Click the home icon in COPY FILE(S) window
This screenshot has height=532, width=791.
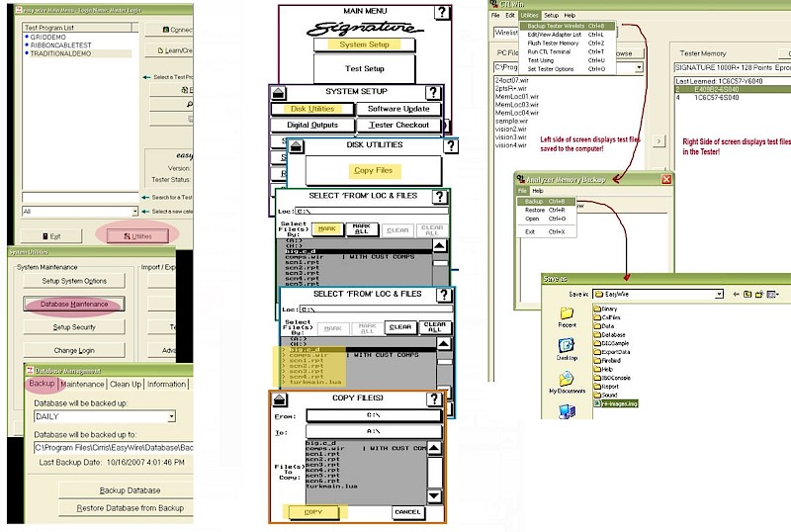280,399
